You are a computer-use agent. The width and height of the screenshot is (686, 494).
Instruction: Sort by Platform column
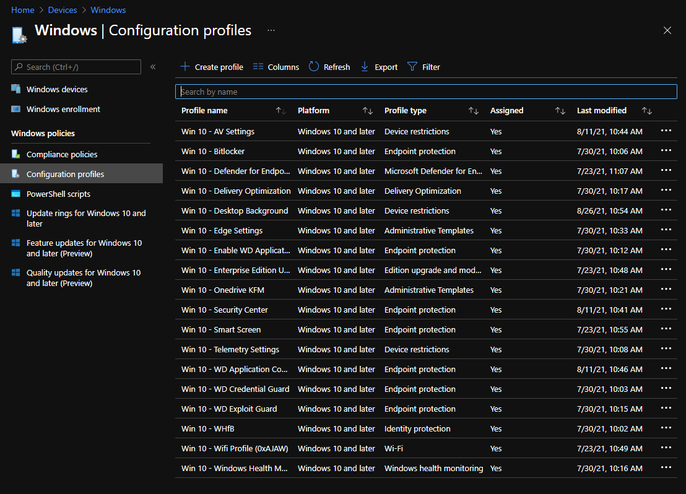point(368,111)
